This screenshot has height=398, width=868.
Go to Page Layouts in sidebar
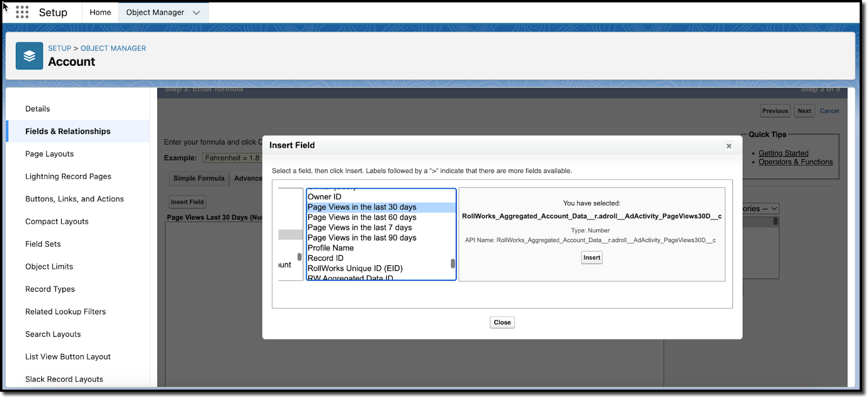pos(49,154)
